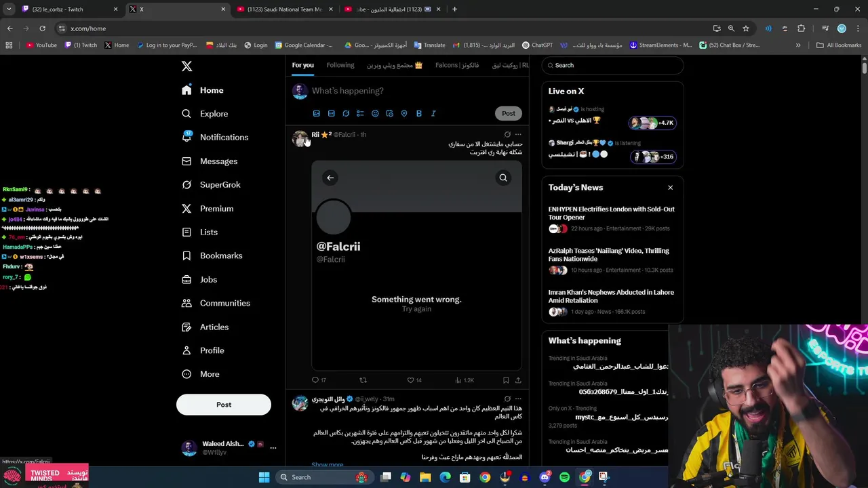The height and width of the screenshot is (488, 868).
Task: Reload the page in the browser
Action: click(x=42, y=28)
